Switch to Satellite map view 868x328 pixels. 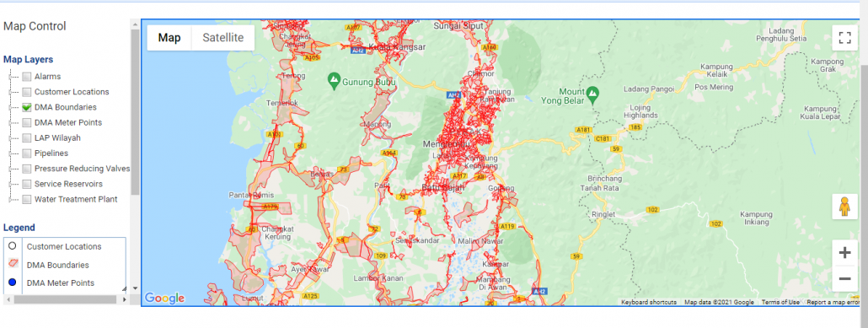click(222, 38)
